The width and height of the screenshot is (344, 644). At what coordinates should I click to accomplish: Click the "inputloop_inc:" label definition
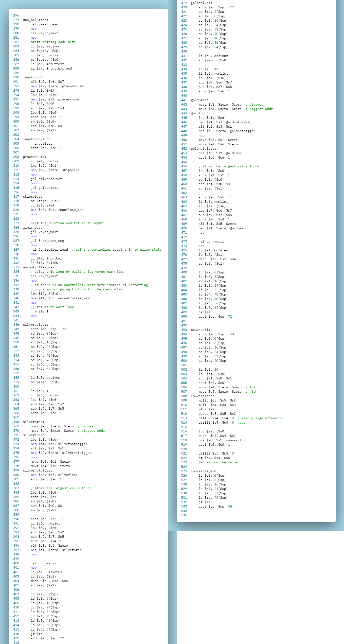tap(36, 139)
